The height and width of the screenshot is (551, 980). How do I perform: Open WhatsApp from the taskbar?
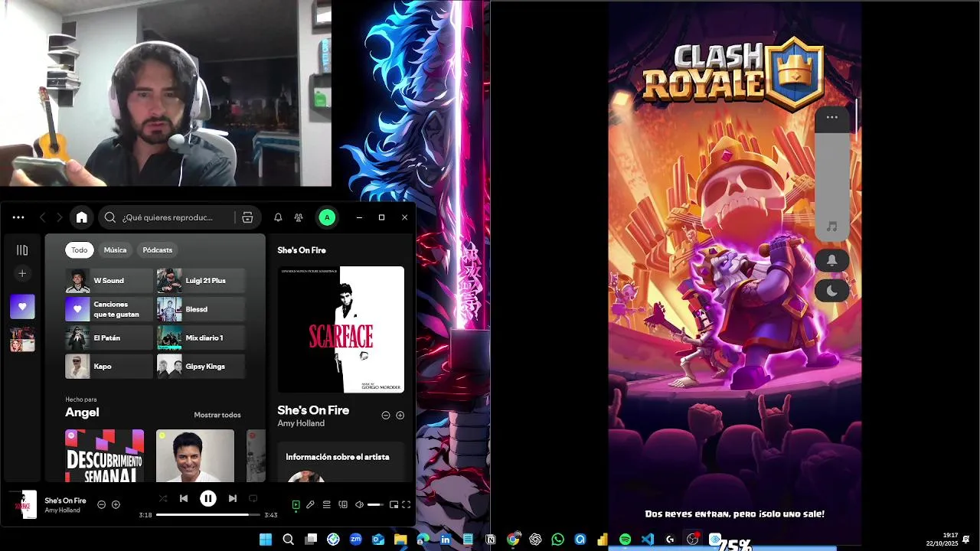[557, 540]
